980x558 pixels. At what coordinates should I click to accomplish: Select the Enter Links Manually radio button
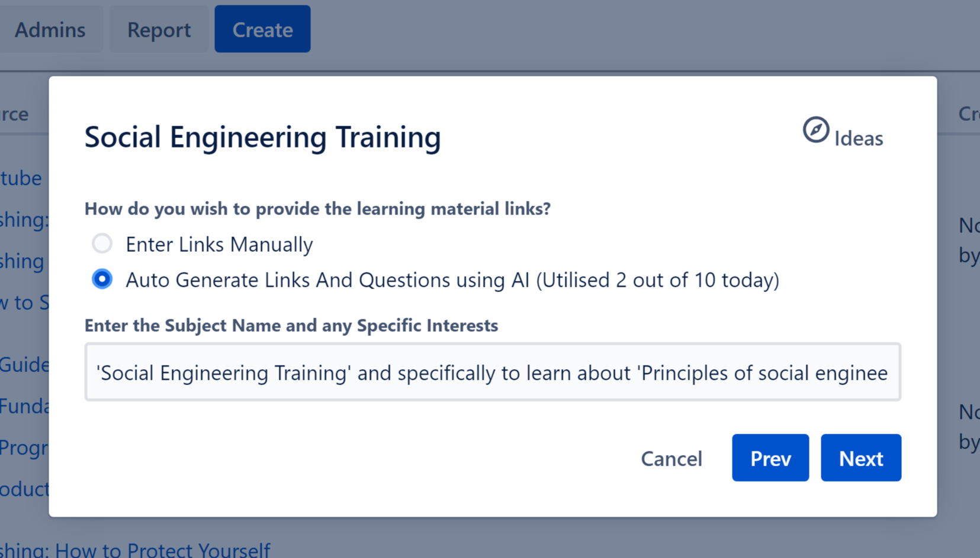pos(102,243)
